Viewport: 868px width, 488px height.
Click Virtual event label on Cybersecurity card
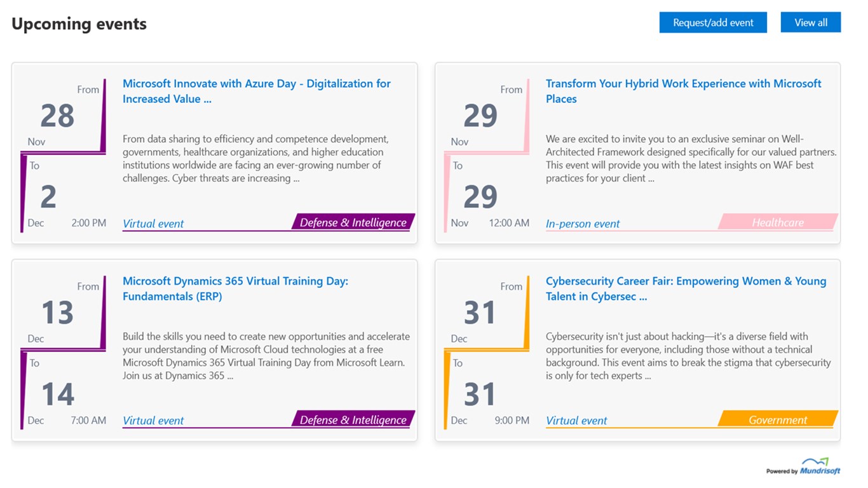pos(576,421)
